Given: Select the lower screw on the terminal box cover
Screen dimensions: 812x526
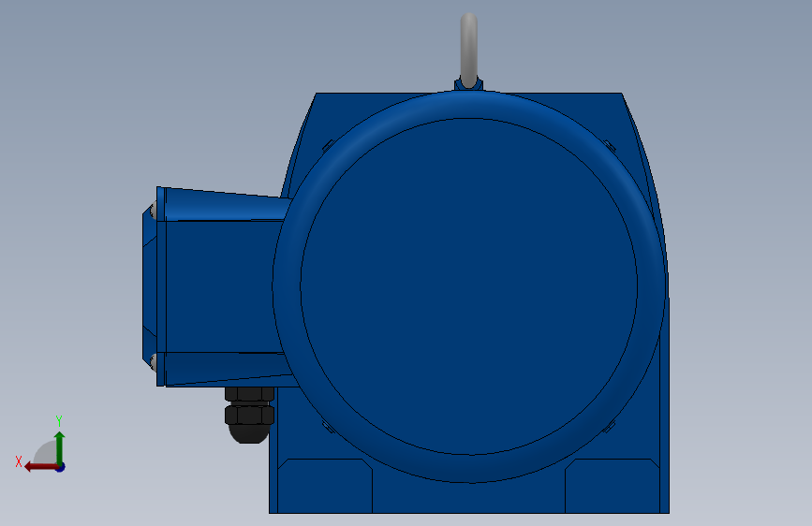Looking at the screenshot, I should coord(153,362).
